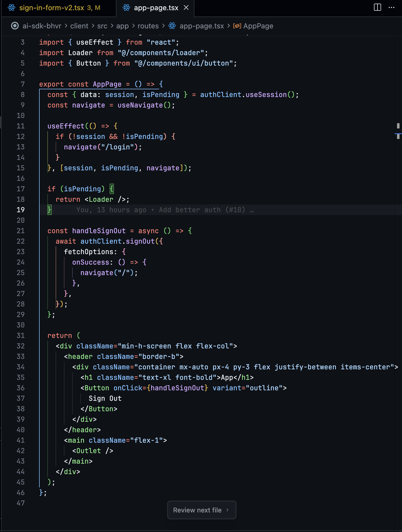
Task: Close the app-page.tsx editor tab
Action: tap(186, 8)
